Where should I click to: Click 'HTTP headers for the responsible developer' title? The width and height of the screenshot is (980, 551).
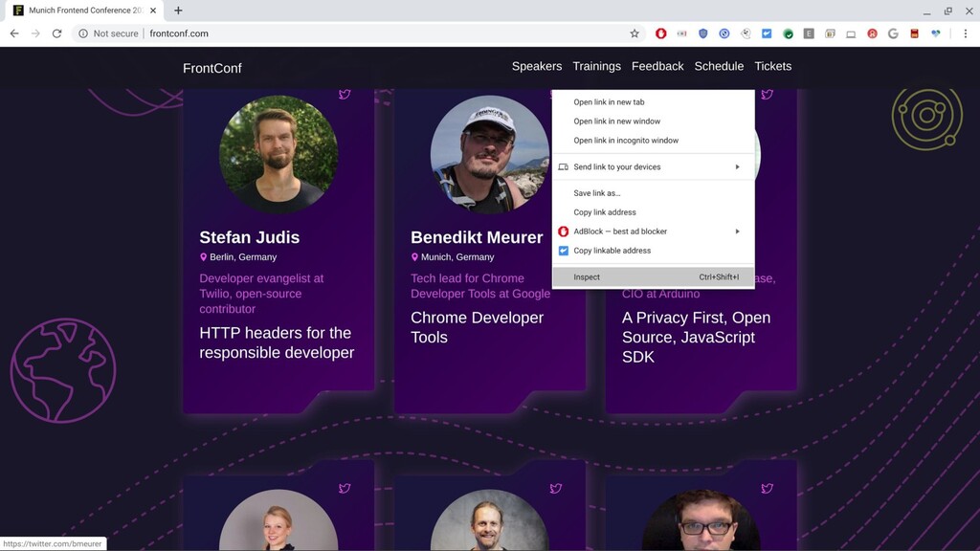pyautogui.click(x=277, y=343)
